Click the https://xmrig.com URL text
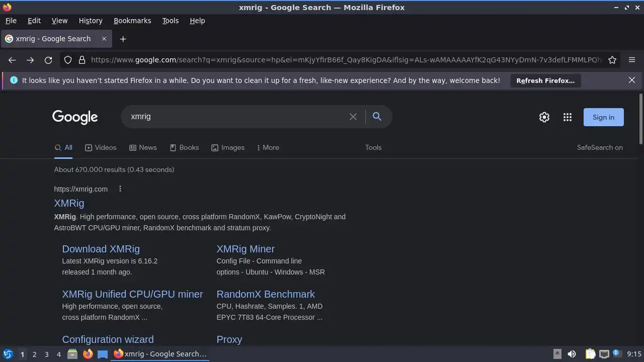 coord(80,189)
